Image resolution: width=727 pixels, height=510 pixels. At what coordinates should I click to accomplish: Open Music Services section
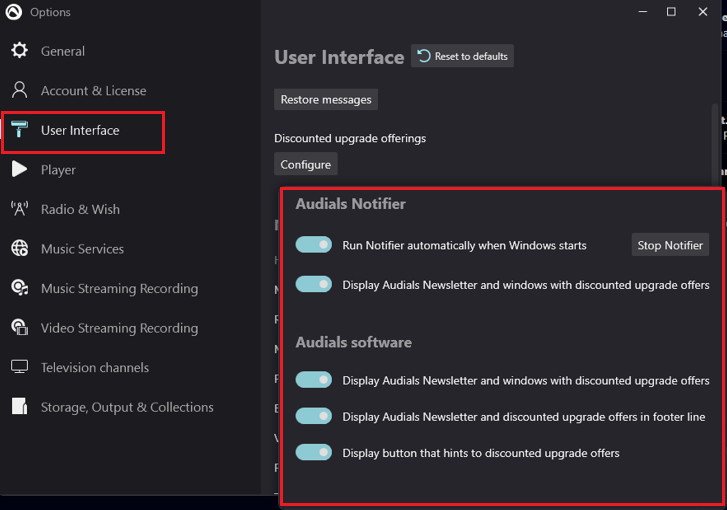pos(83,249)
